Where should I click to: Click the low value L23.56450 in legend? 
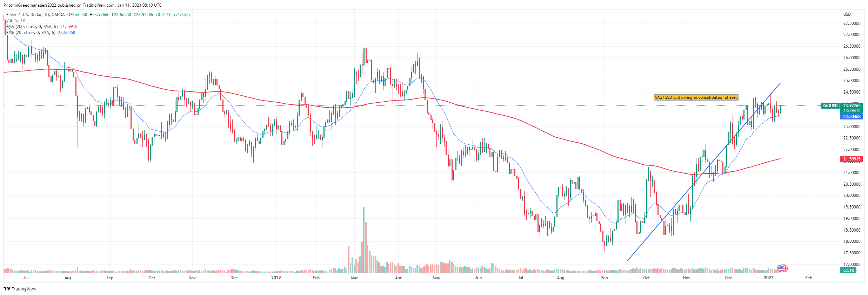click(121, 15)
